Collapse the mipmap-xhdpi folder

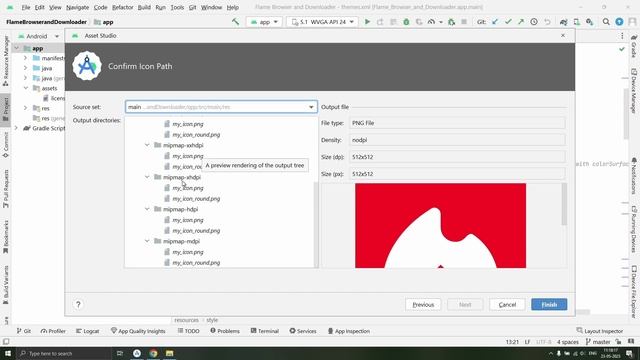(147, 177)
